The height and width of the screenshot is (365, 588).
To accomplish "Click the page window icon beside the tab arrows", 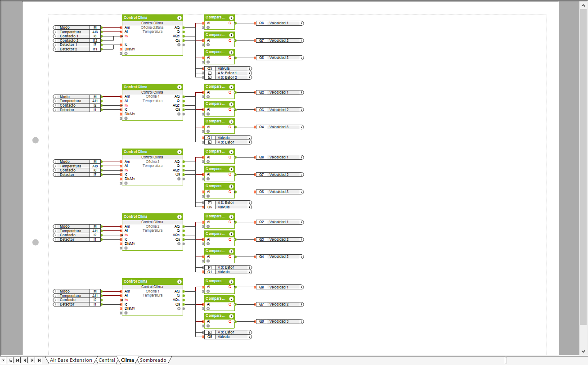I will [11, 360].
